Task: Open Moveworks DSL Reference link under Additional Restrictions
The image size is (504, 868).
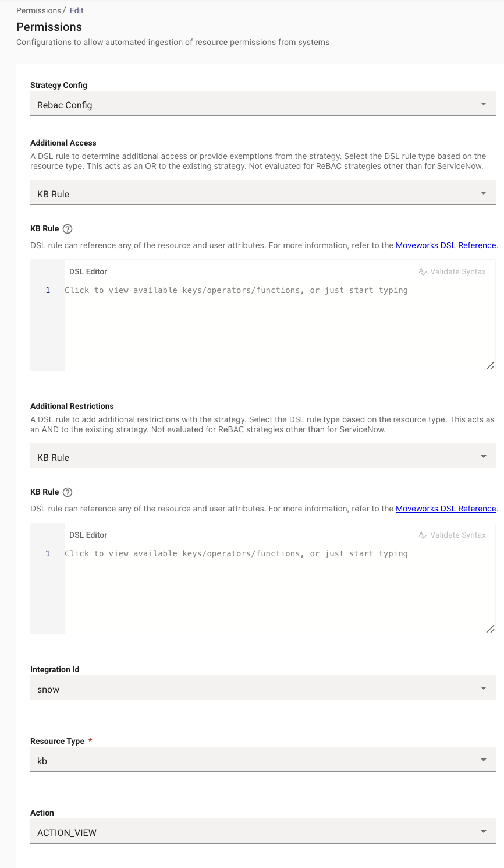Action: [446, 509]
